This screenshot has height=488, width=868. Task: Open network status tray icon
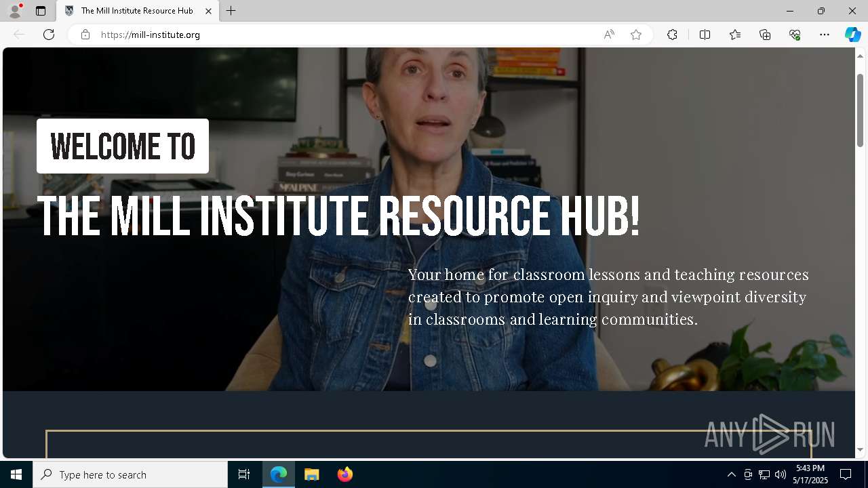pos(764,474)
